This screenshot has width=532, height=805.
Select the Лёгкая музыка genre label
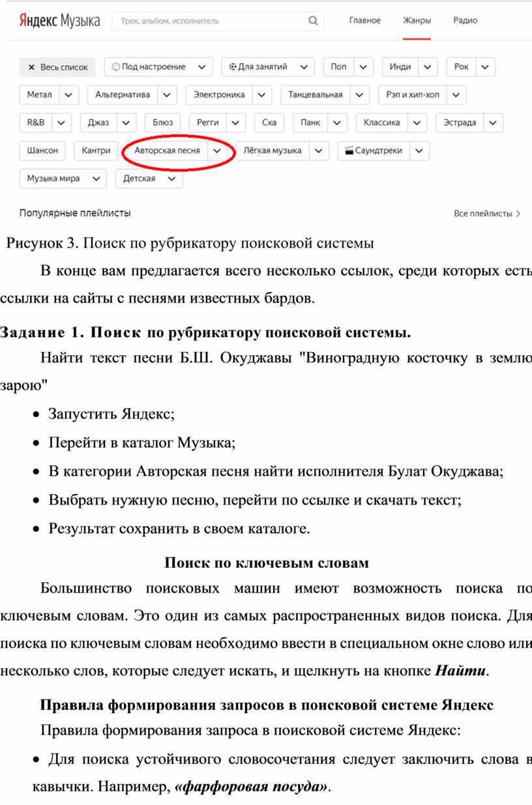[x=273, y=151]
